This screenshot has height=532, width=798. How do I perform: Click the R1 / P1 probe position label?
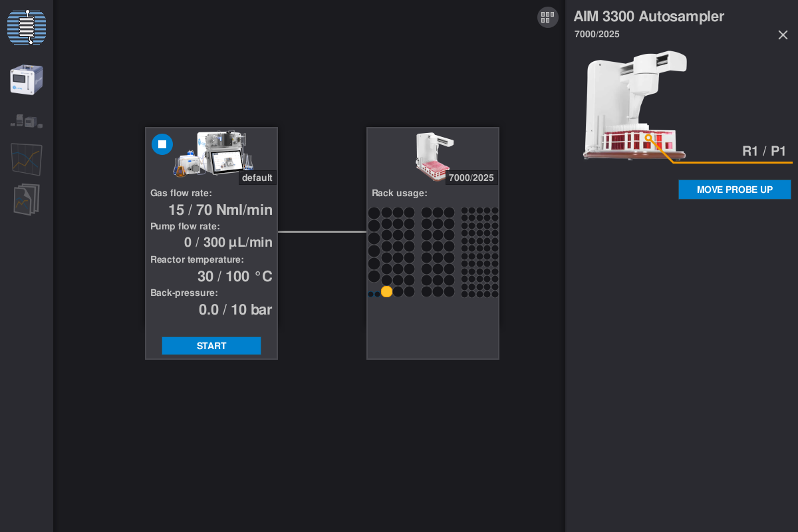coord(764,151)
